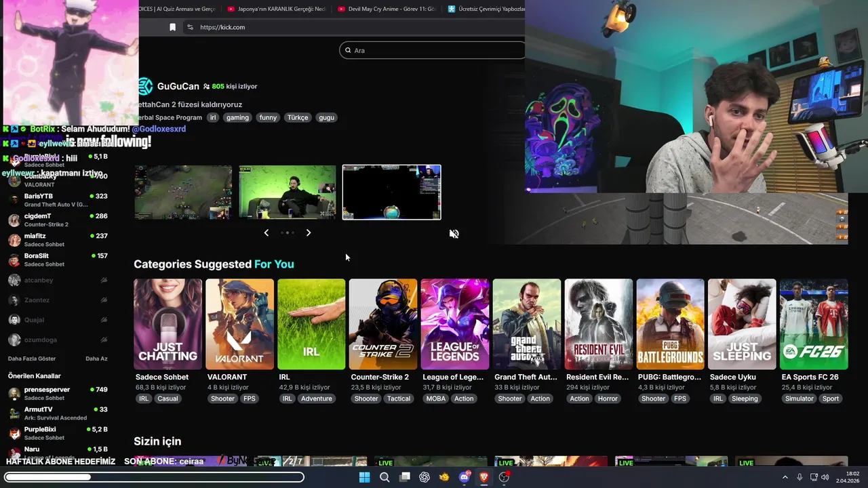Expand followed list with Daha Fazla Göster
This screenshot has width=868, height=488.
pos(32,359)
